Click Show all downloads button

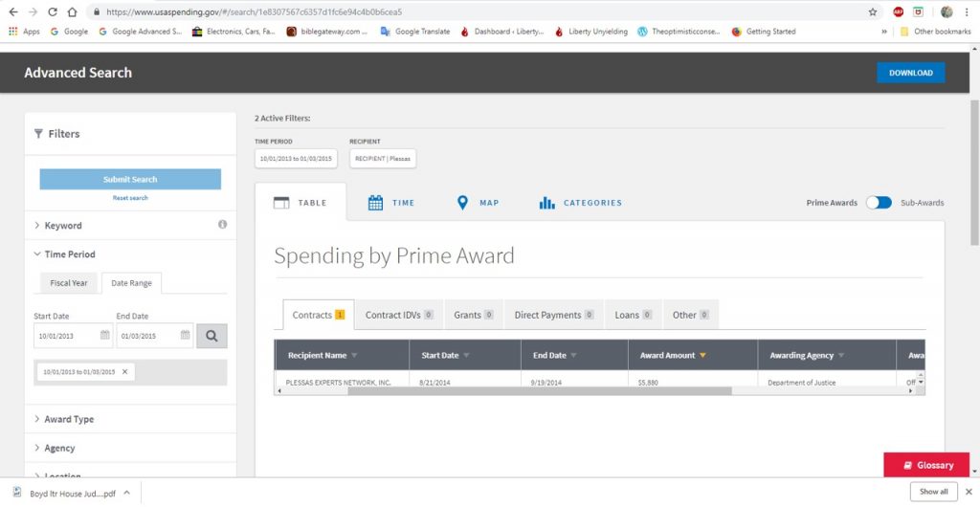(x=934, y=492)
